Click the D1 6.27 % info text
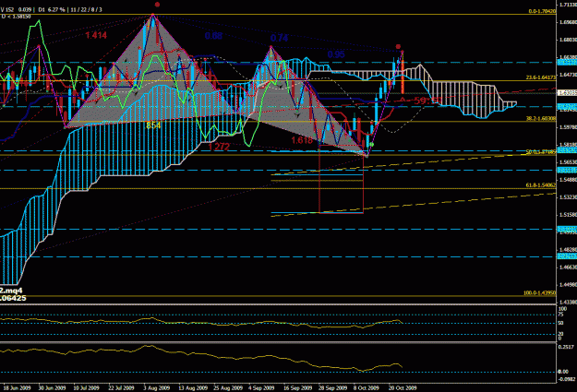 click(52, 9)
